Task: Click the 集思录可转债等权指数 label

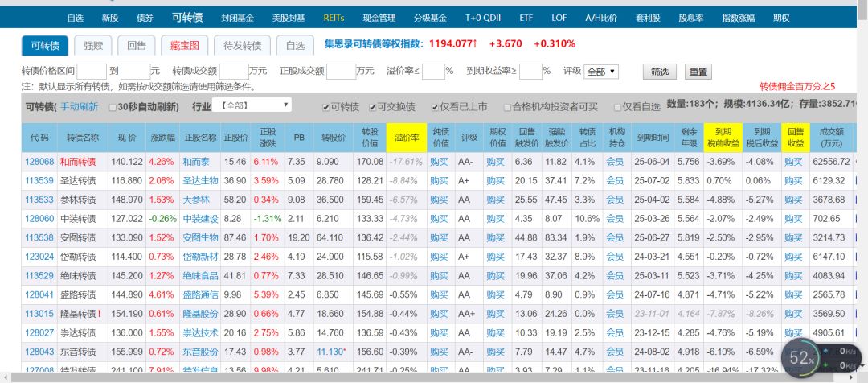Action: (x=375, y=43)
